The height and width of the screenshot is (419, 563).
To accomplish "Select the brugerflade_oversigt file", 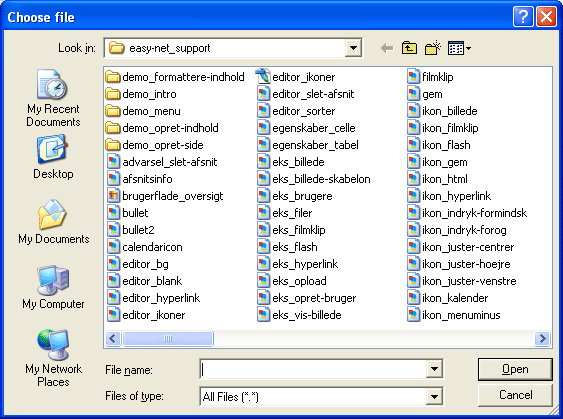I will tap(165, 196).
